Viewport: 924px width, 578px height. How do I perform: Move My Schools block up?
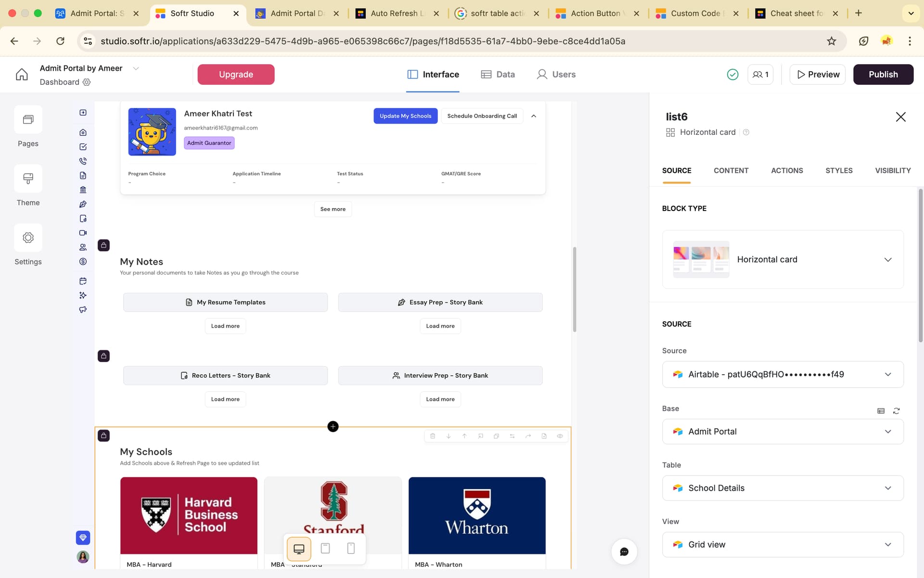coord(464,436)
